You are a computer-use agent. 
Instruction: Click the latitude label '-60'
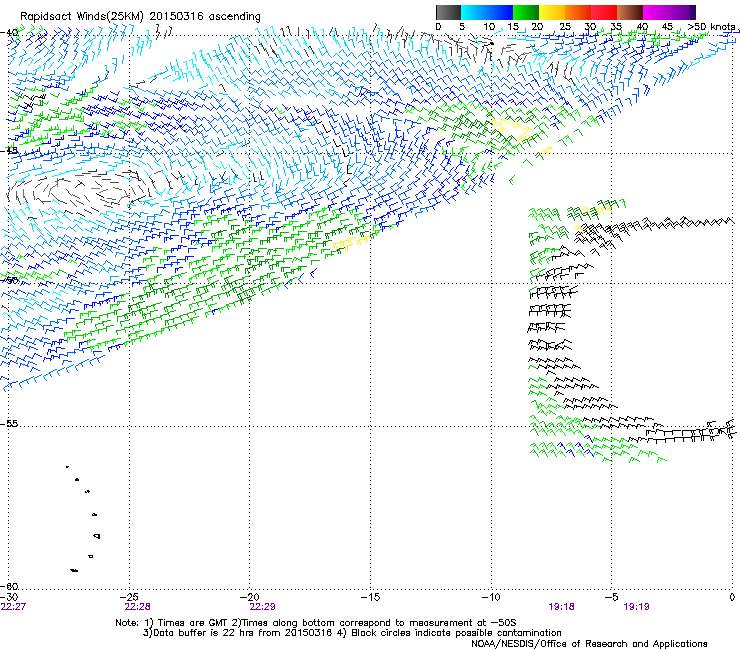pos(9,587)
